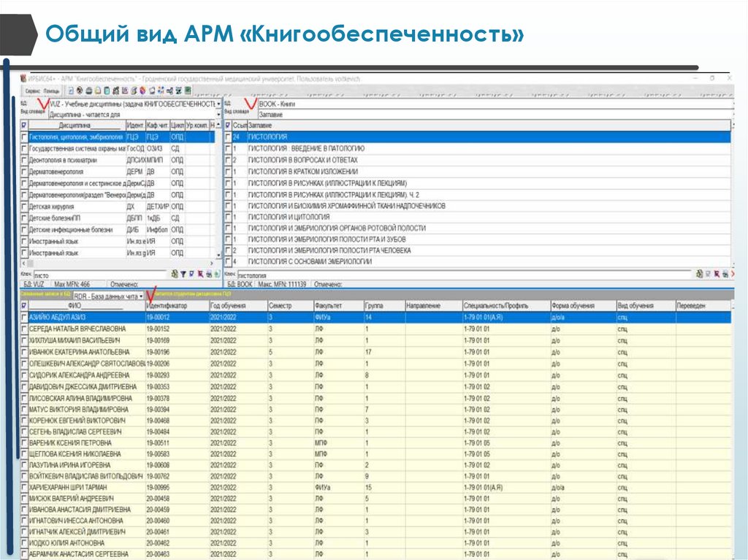Image resolution: width=748 pixels, height=560 pixels.
Task: Click the green icon ending the top toolbar
Action: 188,91
